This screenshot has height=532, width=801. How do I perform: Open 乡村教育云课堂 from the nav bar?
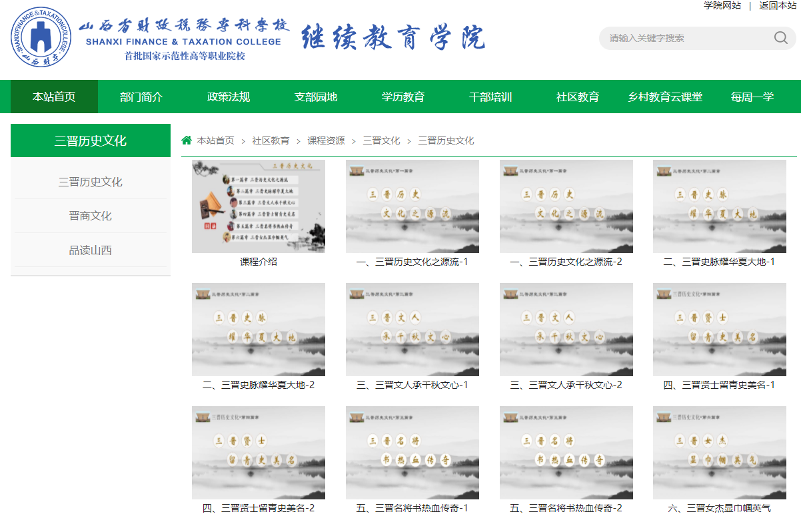(x=665, y=97)
